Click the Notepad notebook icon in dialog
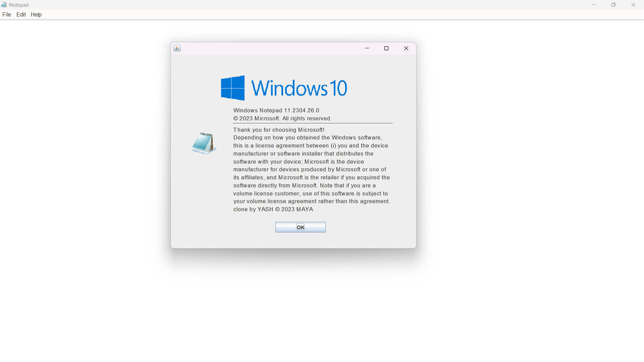Viewport: 644px width, 362px height. pyautogui.click(x=204, y=143)
